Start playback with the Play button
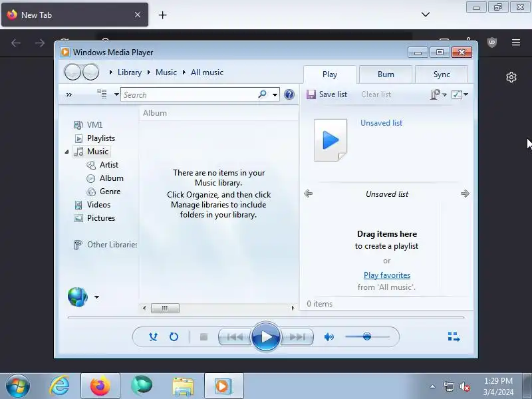The height and width of the screenshot is (399, 532). (266, 337)
